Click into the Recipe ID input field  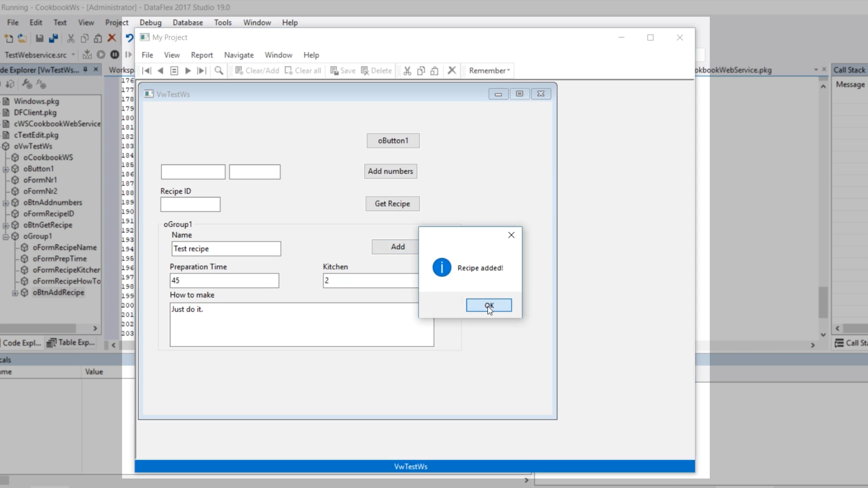190,204
